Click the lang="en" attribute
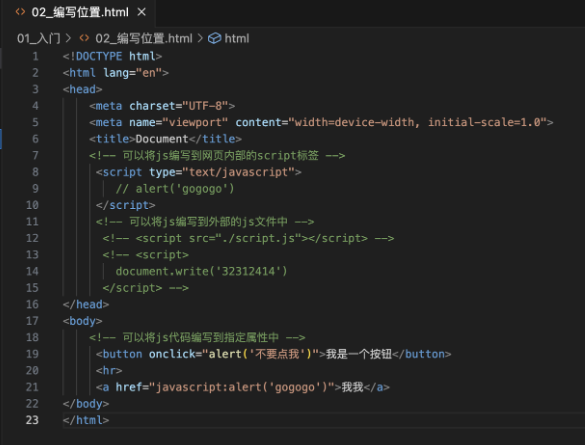 click(x=132, y=73)
